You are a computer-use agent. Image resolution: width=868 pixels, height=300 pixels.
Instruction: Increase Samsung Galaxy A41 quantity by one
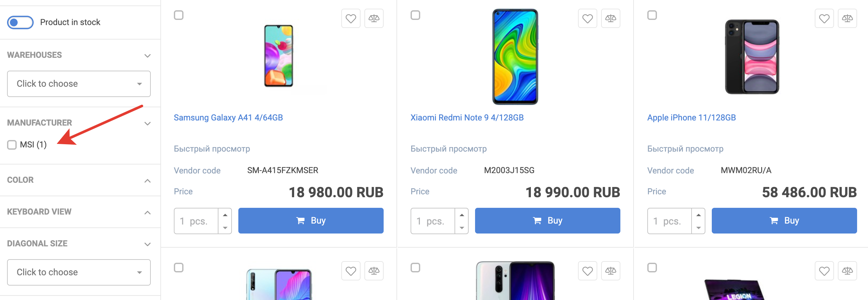click(x=225, y=215)
